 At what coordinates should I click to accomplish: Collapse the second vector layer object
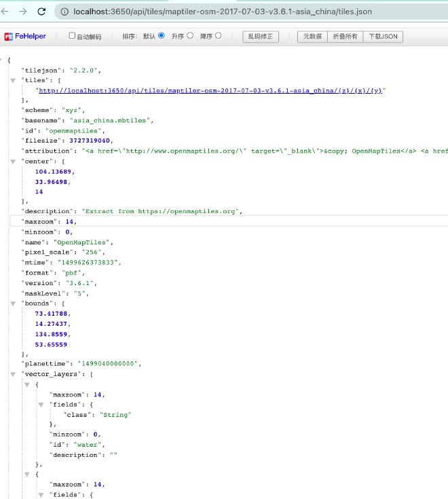tap(27, 475)
